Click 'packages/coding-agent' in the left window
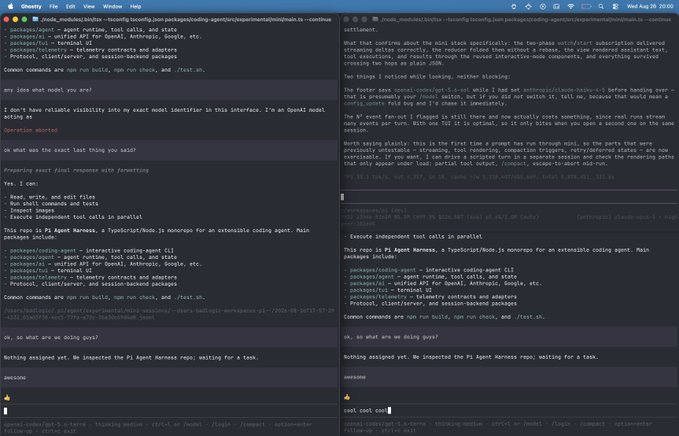The image size is (679, 436). click(x=43, y=251)
